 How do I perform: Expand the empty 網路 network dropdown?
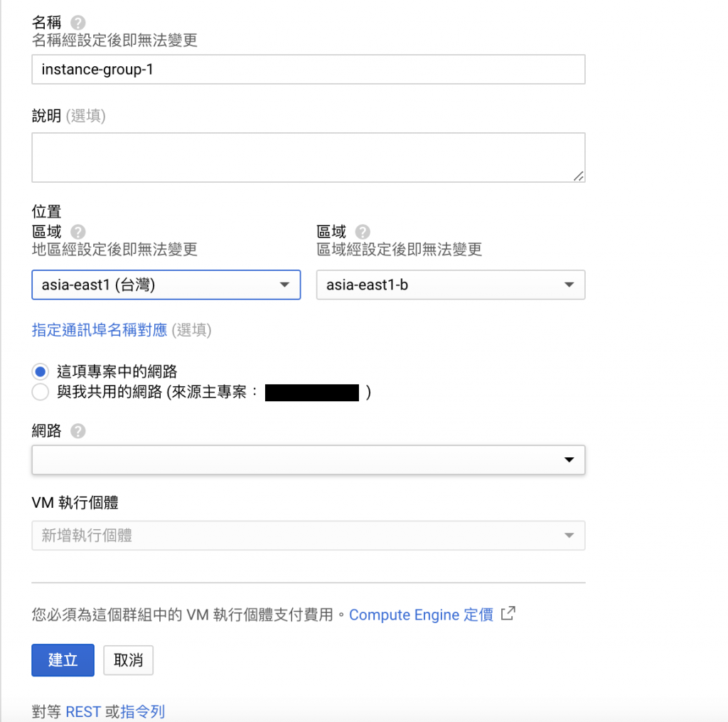(309, 460)
